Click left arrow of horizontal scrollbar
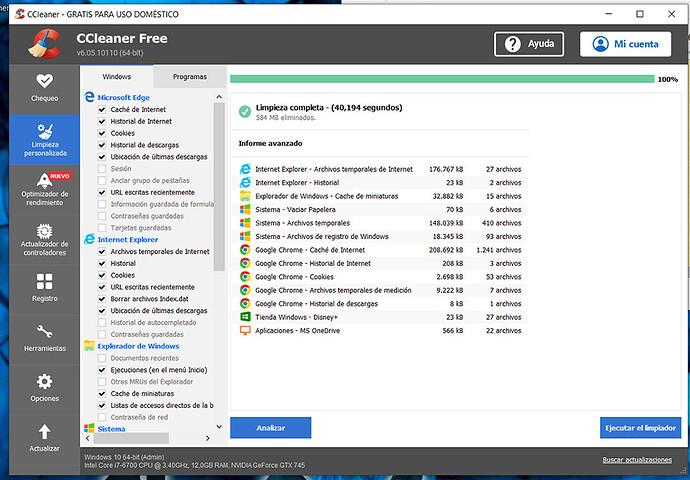690x480 pixels. [x=88, y=438]
